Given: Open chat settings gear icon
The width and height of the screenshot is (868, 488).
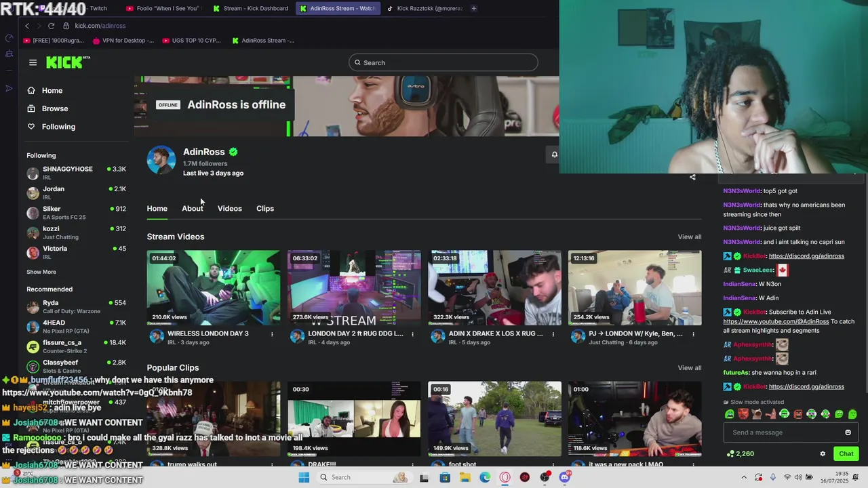Looking at the screenshot, I should click(823, 454).
